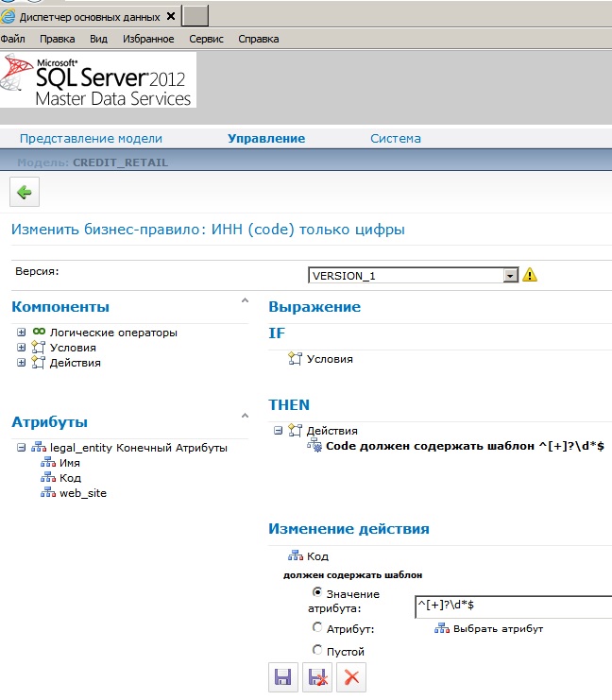Collapse the Компоненты panel chevron

pos(245,300)
